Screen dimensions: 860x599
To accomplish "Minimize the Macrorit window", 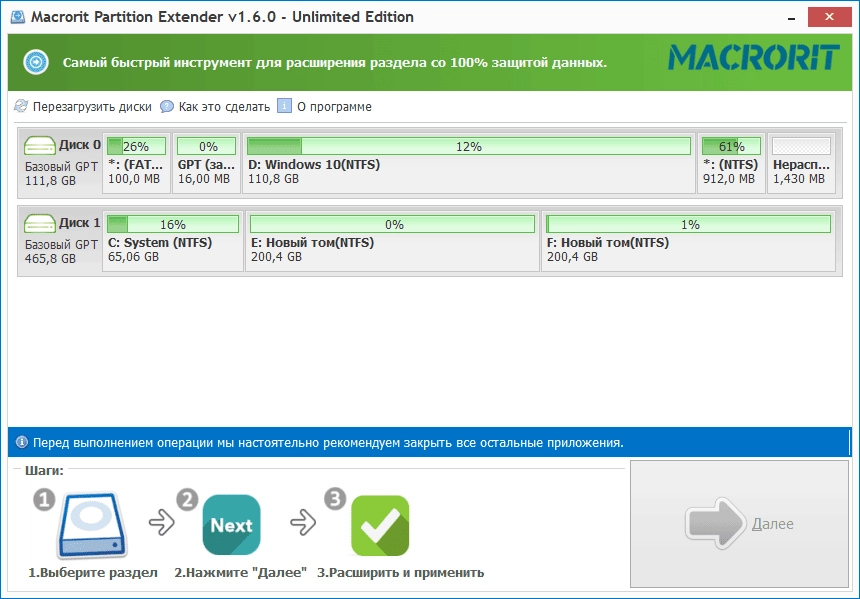I will click(791, 18).
